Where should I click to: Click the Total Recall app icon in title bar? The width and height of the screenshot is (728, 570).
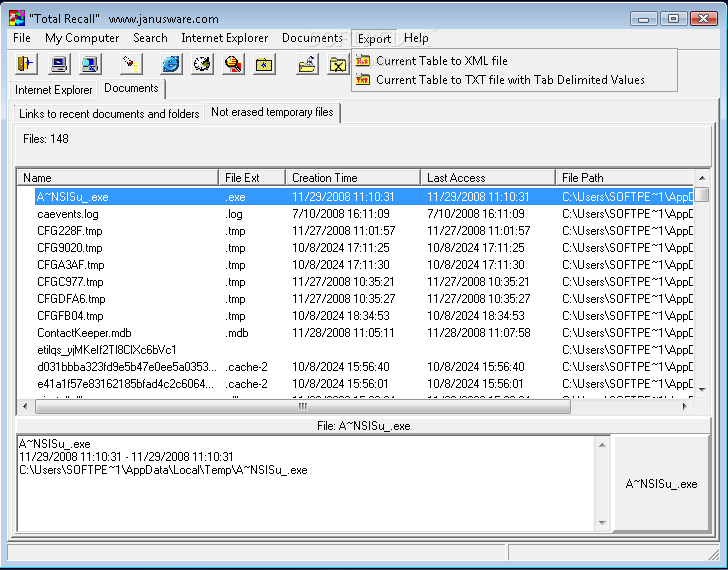tap(17, 19)
